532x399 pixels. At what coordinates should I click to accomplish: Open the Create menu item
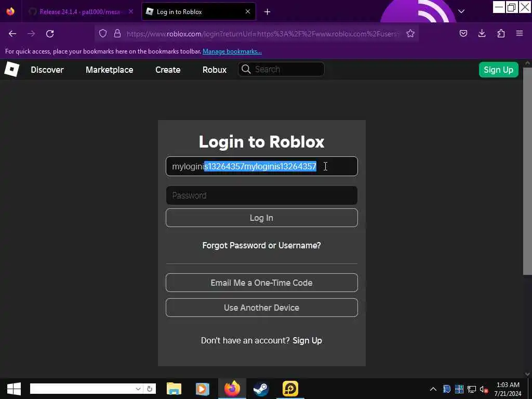click(x=168, y=70)
